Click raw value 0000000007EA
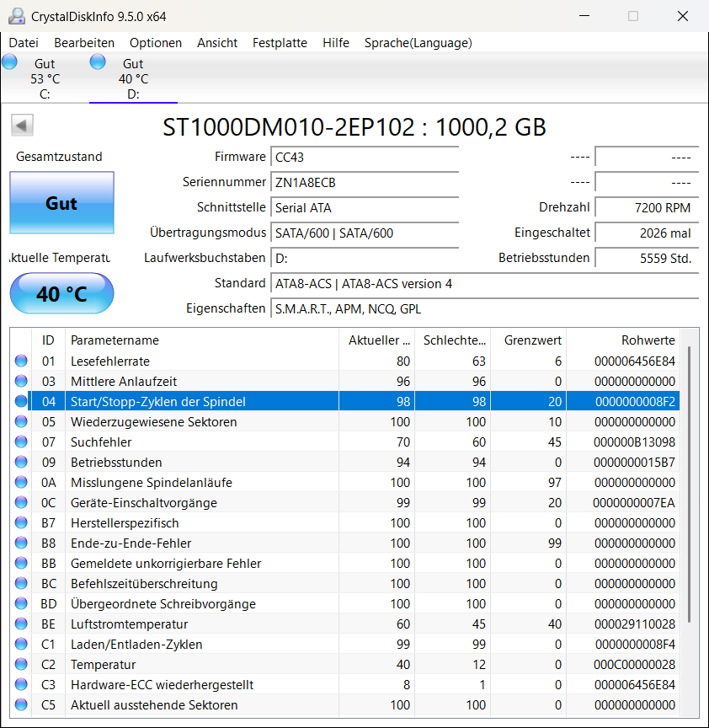The width and height of the screenshot is (709, 728). pos(634,503)
